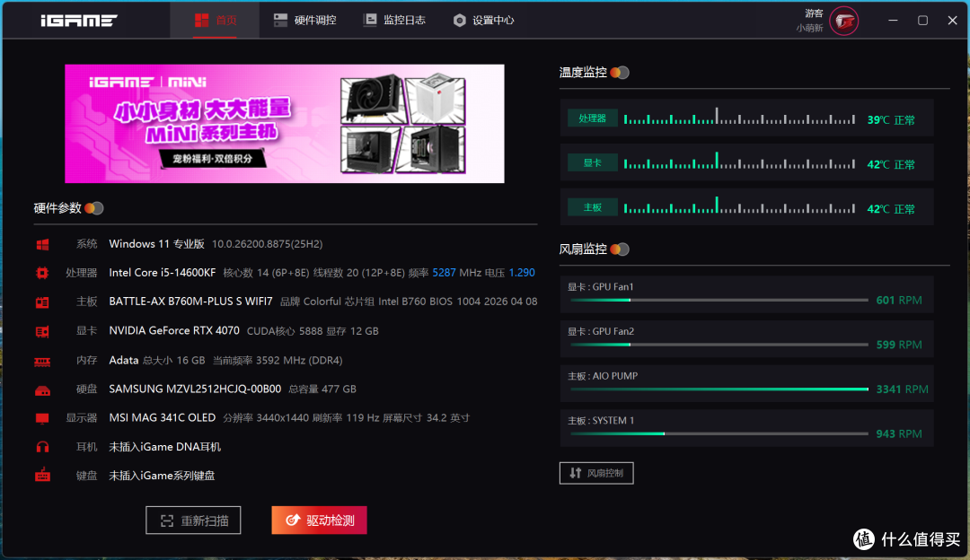Image resolution: width=970 pixels, height=560 pixels.
Task: Maximize the iGame window
Action: (922, 21)
